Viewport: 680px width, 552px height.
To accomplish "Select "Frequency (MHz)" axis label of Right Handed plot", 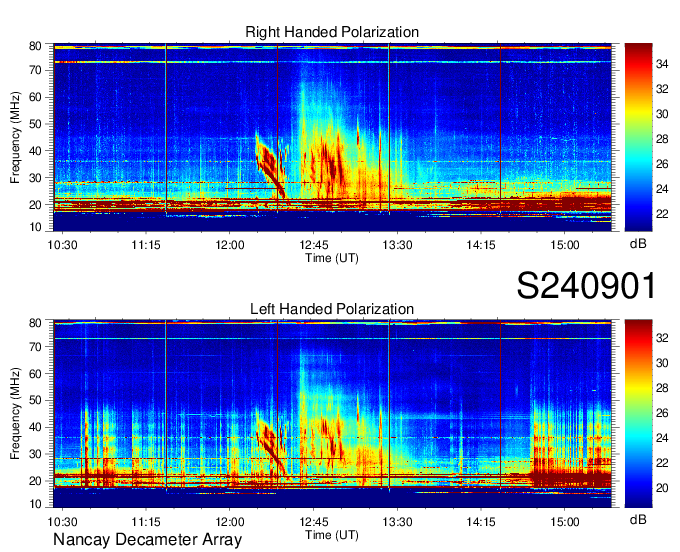I will point(15,137).
